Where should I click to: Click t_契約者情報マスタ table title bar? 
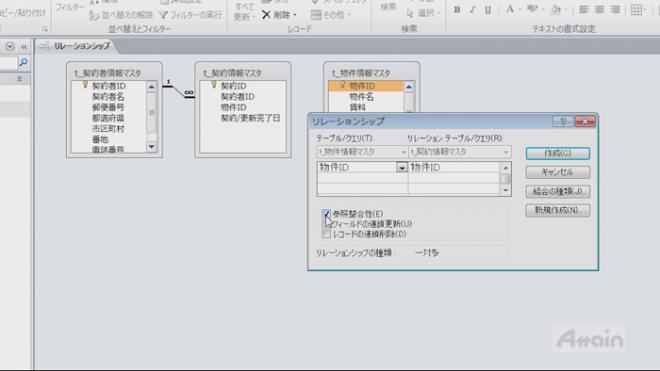tap(114, 72)
